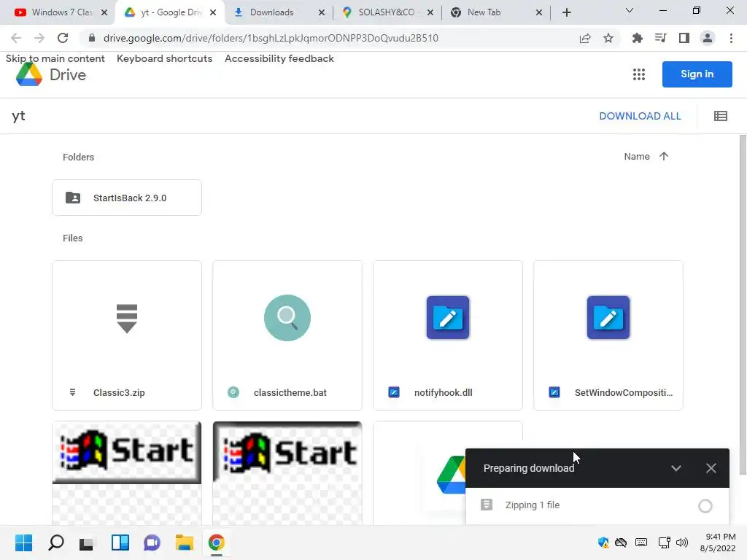This screenshot has width=747, height=560.
Task: Reverse sort direction arrow next to Name
Action: click(x=664, y=156)
